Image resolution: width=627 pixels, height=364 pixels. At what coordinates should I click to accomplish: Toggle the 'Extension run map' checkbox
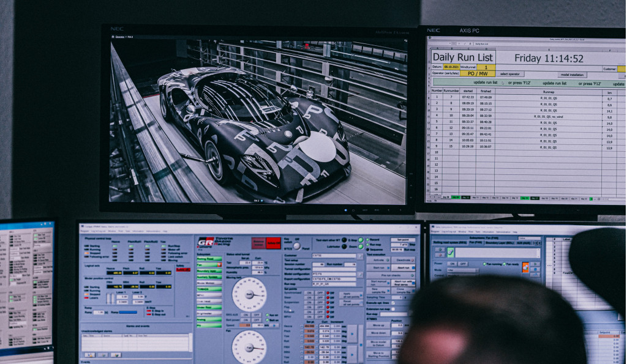coord(393,310)
